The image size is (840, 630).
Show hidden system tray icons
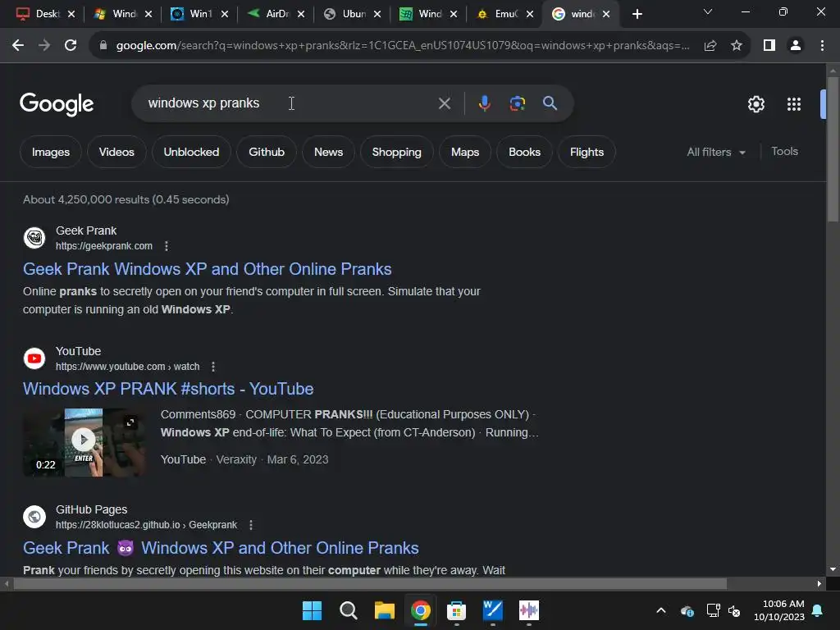661,610
